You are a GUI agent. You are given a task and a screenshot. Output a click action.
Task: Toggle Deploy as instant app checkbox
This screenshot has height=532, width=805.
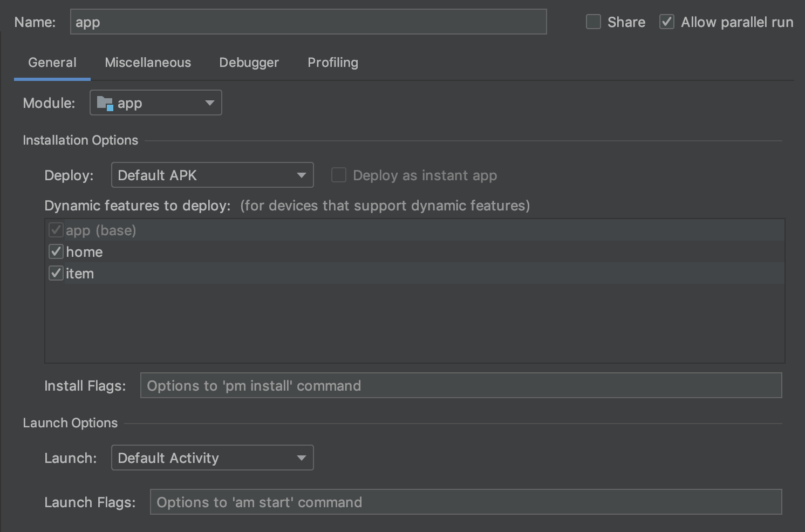click(x=339, y=175)
